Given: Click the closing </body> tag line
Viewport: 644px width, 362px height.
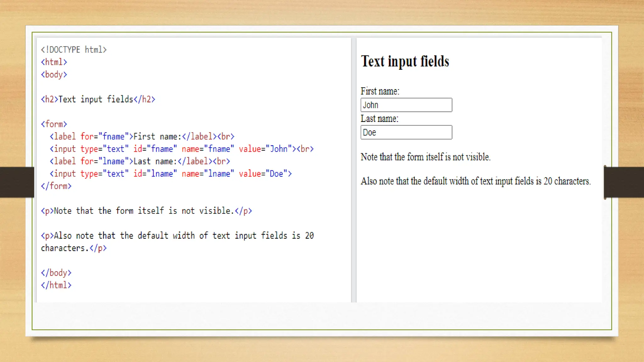Looking at the screenshot, I should (56, 273).
